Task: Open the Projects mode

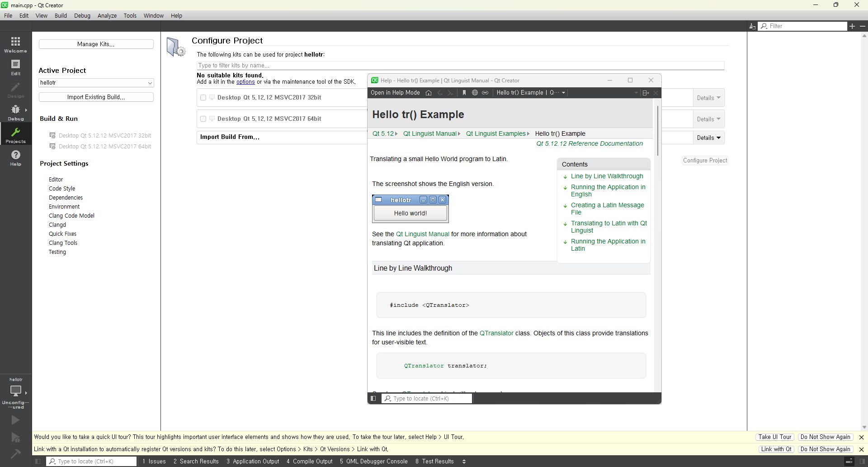Action: (16, 135)
